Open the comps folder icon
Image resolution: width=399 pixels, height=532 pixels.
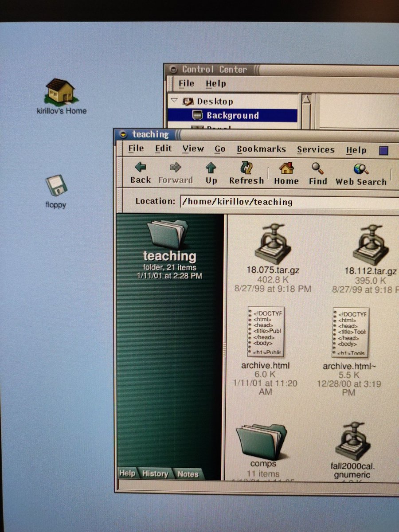pos(262,441)
